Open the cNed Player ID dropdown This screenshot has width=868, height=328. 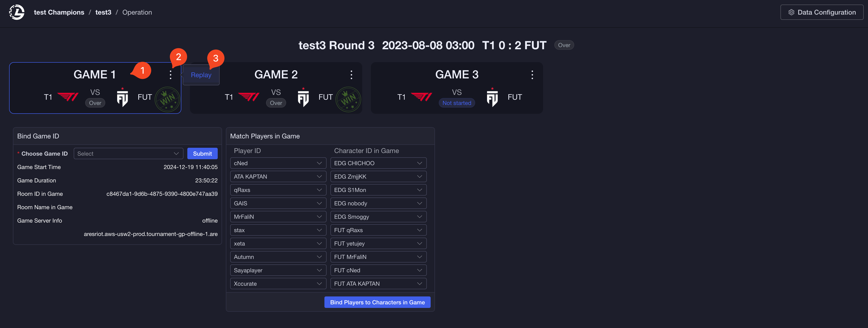[278, 163]
